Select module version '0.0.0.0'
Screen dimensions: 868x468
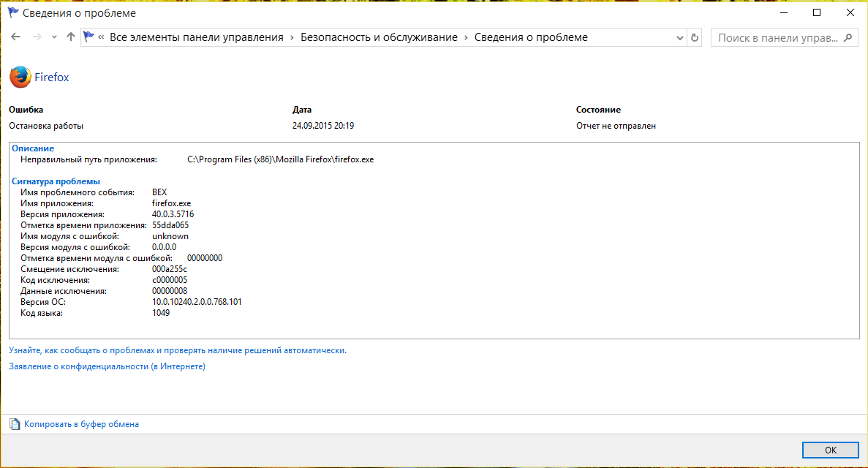165,247
